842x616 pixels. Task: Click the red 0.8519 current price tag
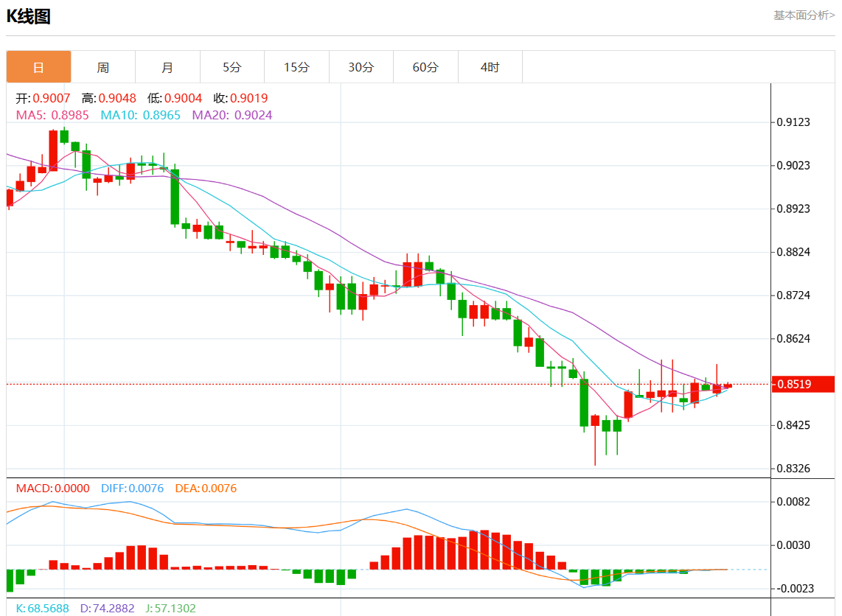(803, 384)
